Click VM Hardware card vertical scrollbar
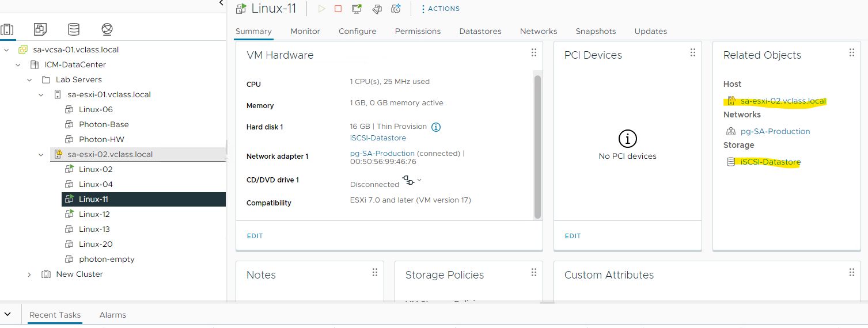868x328 pixels. pyautogui.click(x=538, y=147)
